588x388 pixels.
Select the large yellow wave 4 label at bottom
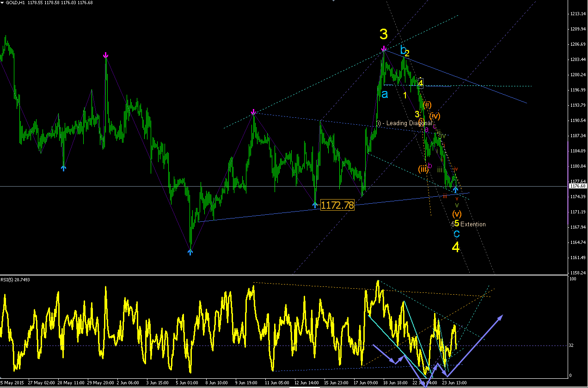click(x=456, y=248)
